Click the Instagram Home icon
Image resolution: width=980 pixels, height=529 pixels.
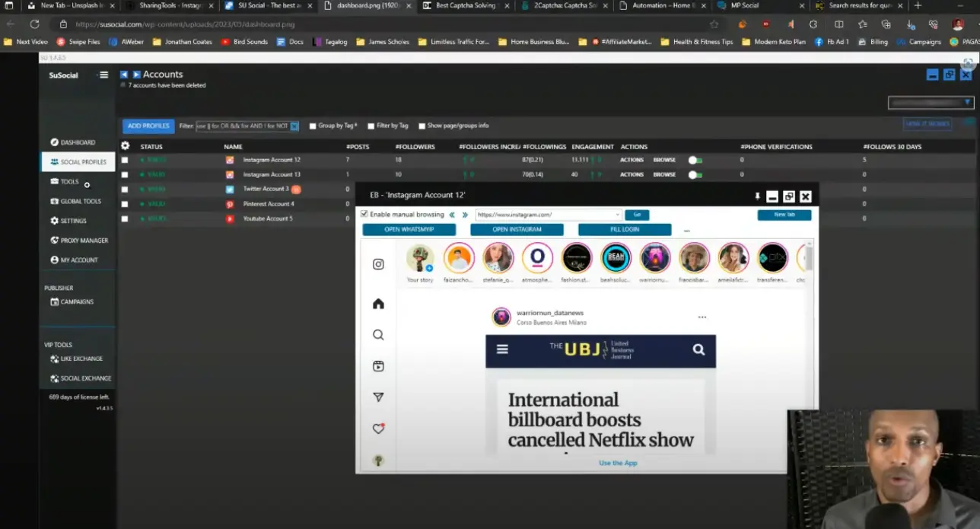coord(378,303)
